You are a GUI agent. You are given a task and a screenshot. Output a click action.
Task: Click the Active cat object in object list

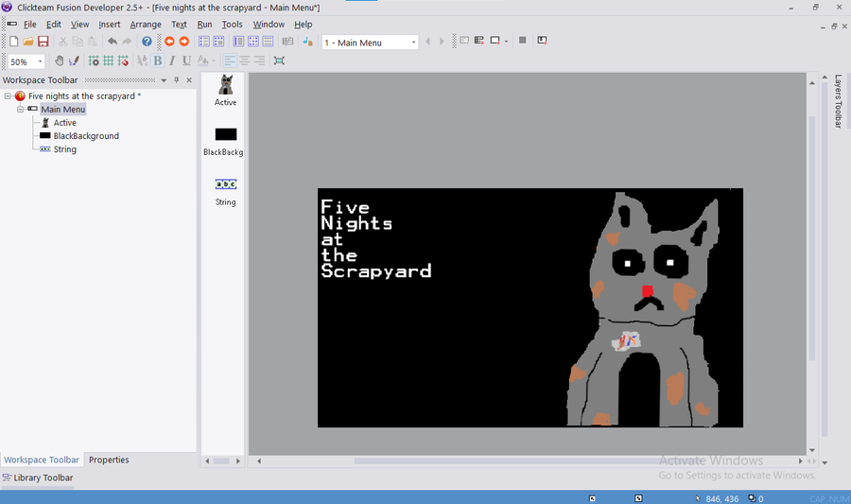click(x=225, y=91)
